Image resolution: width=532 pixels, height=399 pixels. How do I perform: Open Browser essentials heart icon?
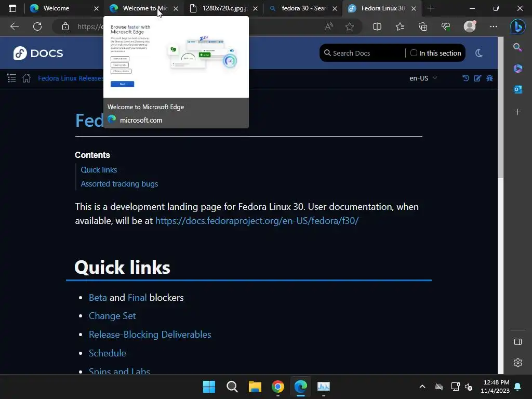(446, 26)
